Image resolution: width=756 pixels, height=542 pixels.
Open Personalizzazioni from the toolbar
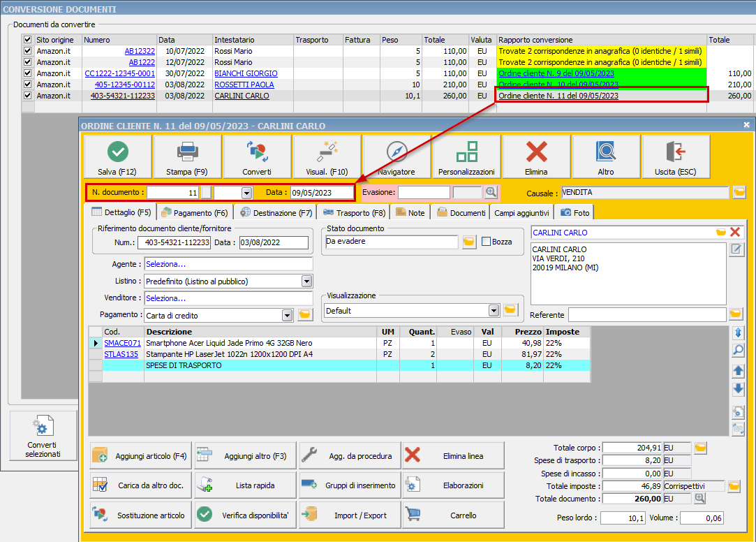click(466, 156)
